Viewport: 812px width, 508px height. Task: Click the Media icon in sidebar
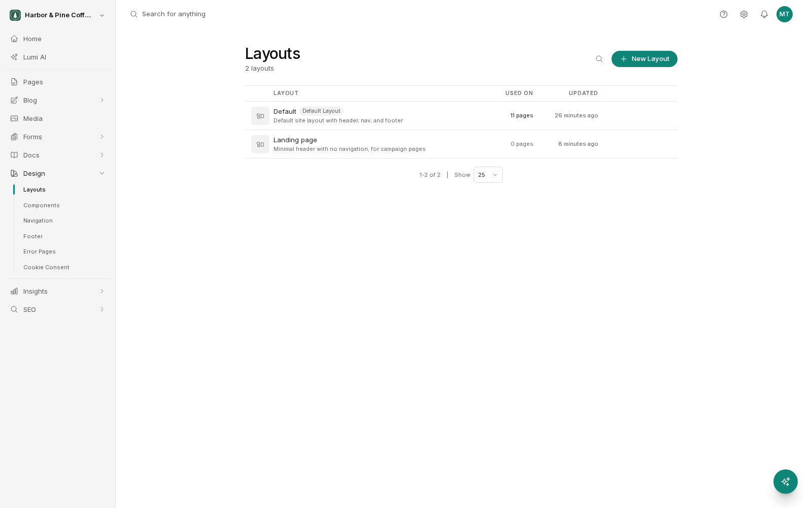click(x=14, y=118)
